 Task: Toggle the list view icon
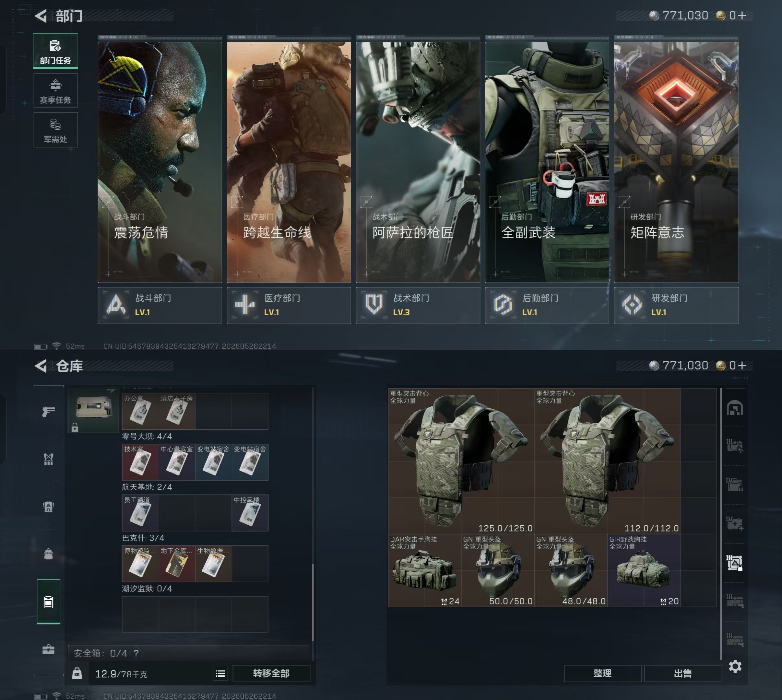(220, 673)
